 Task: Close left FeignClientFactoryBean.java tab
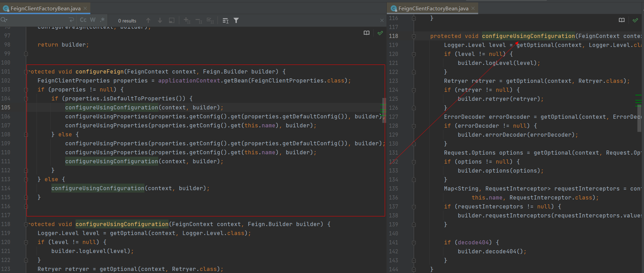85,8
